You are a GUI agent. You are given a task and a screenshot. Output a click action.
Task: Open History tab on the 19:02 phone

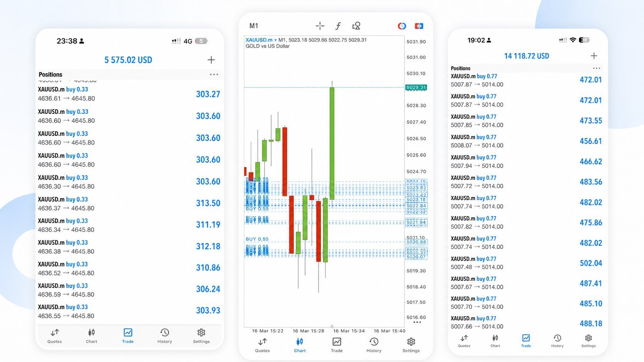pyautogui.click(x=557, y=341)
